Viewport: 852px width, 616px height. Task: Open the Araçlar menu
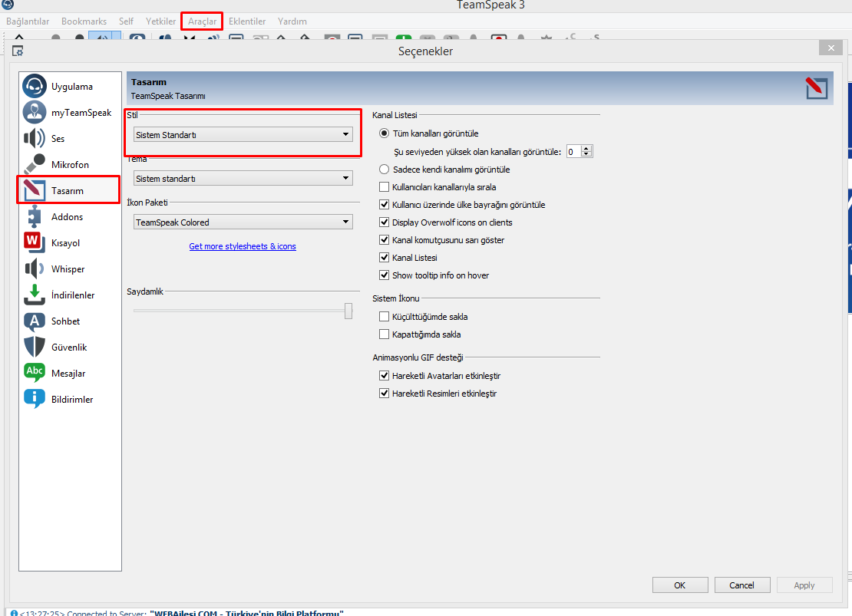click(x=202, y=21)
